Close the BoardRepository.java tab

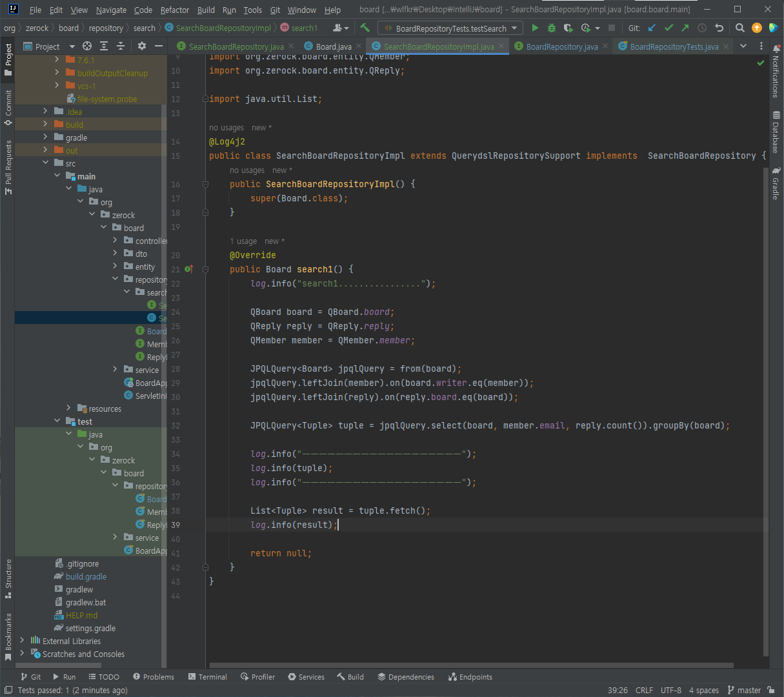click(605, 46)
